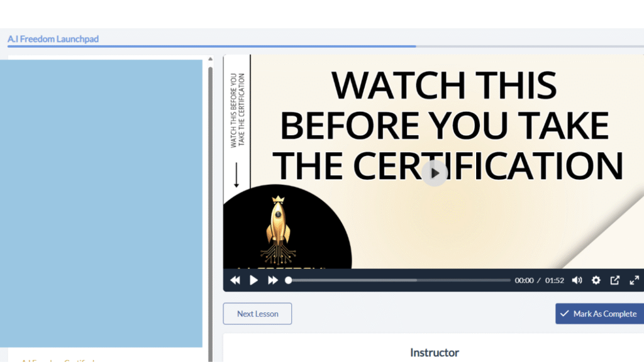Viewport: 644px width, 362px height.
Task: Click the video time display 00:00 / 01:52
Action: point(539,280)
